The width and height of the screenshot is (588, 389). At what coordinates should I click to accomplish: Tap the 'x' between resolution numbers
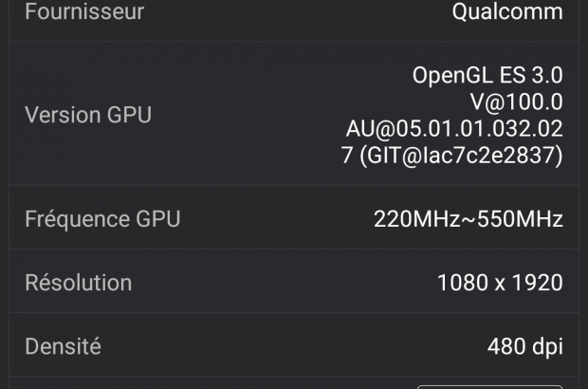click(499, 284)
